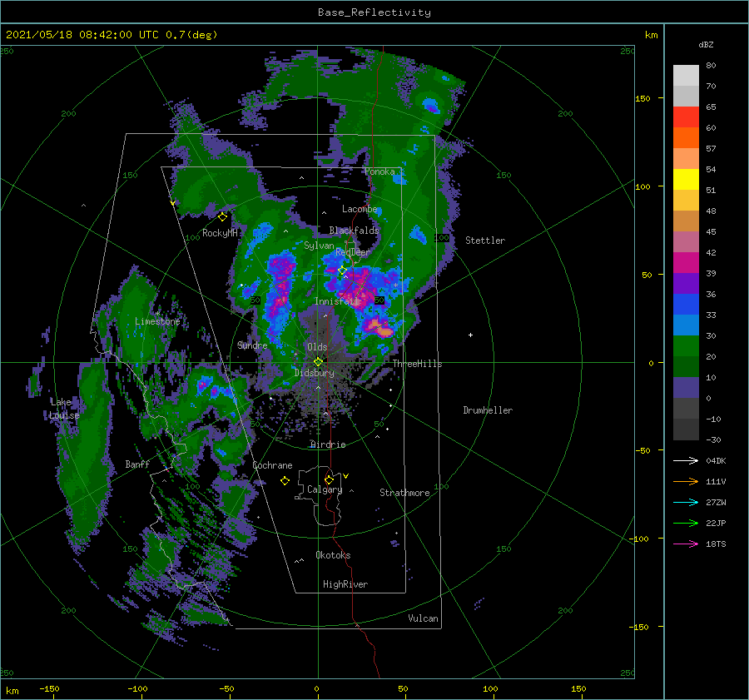Click the Banff label on map
Viewport: 749px width, 700px height.
(137, 464)
